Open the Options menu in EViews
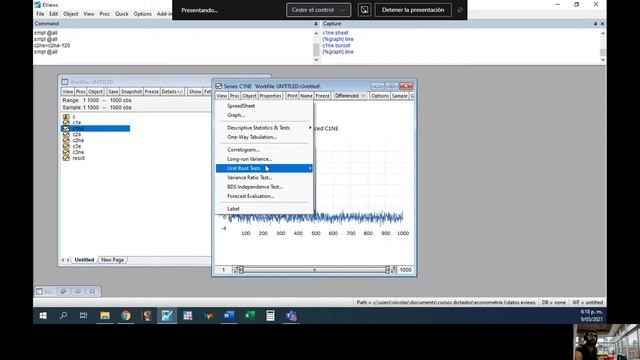Image resolution: width=640 pixels, height=360 pixels. click(x=142, y=14)
